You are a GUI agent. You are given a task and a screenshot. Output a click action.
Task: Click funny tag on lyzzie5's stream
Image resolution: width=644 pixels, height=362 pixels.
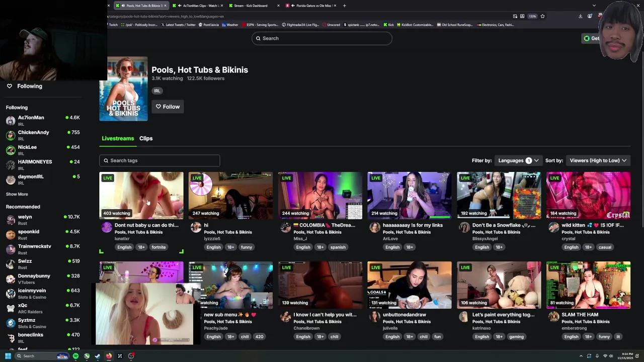(x=247, y=247)
